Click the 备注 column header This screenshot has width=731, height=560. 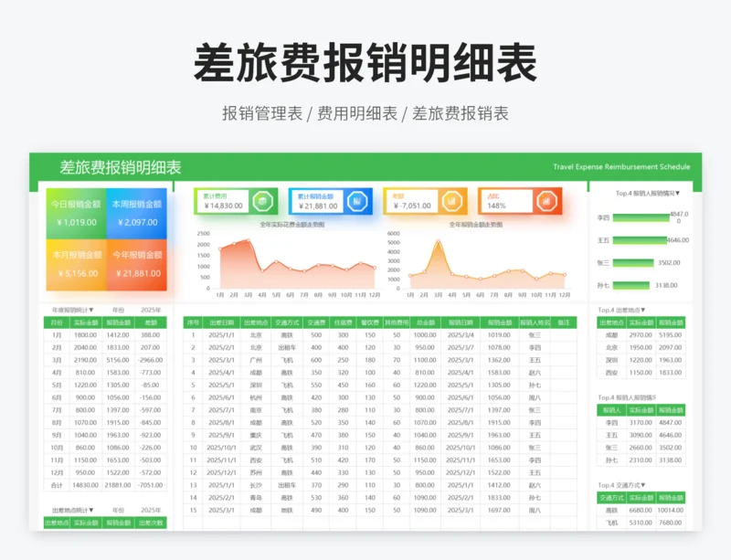pyautogui.click(x=564, y=322)
